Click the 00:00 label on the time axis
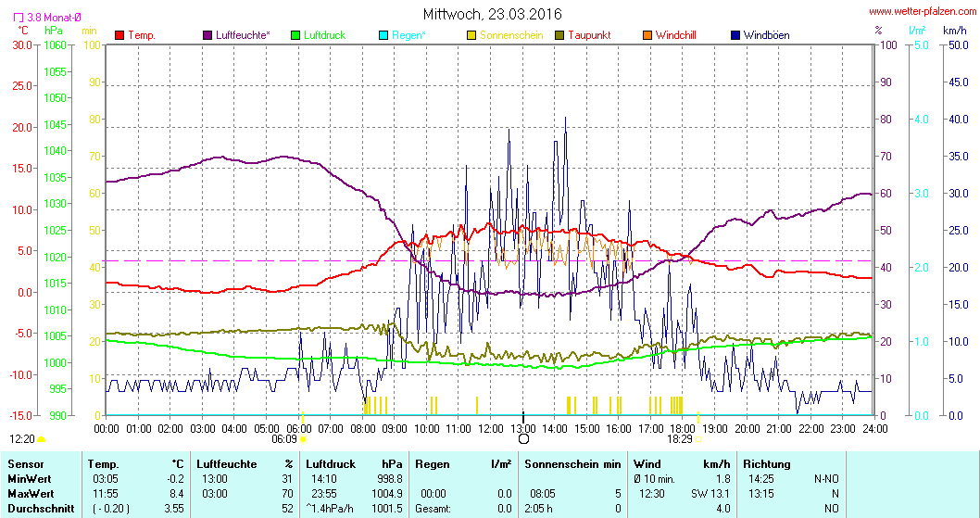The width and height of the screenshot is (980, 518). click(107, 428)
